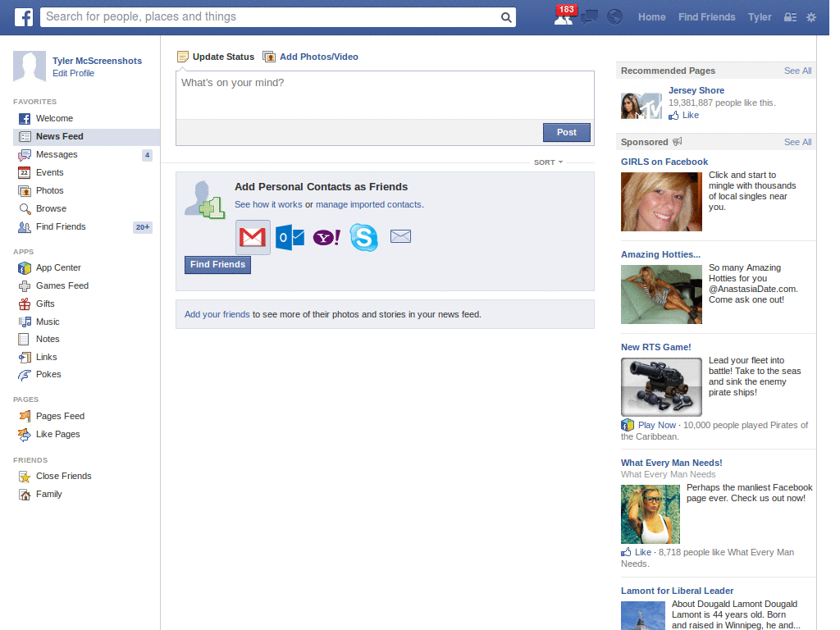Click See All for Recommended Pages
Image resolution: width=840 pixels, height=630 pixels.
[797, 71]
